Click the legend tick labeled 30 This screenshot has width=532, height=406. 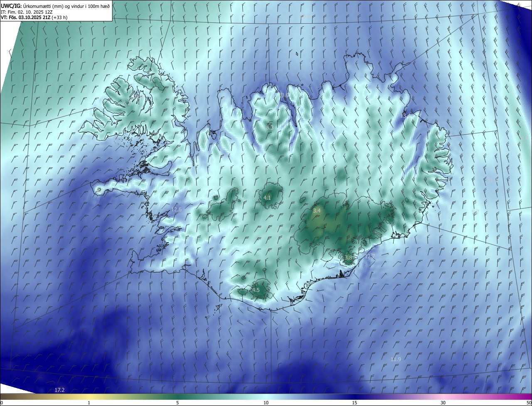pos(443,403)
